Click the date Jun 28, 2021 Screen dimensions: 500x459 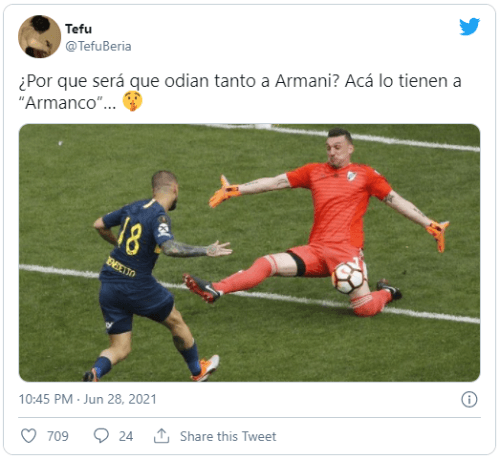[120, 399]
